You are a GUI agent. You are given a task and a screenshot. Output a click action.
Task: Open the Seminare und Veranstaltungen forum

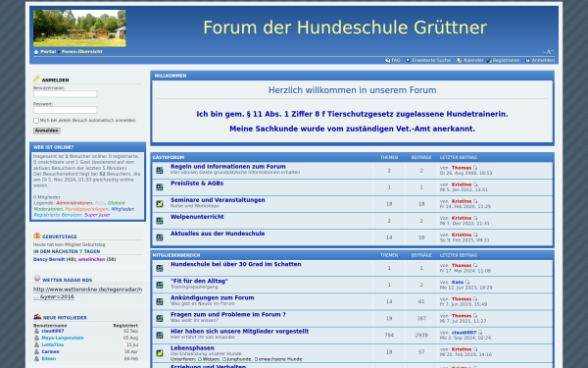point(218,200)
